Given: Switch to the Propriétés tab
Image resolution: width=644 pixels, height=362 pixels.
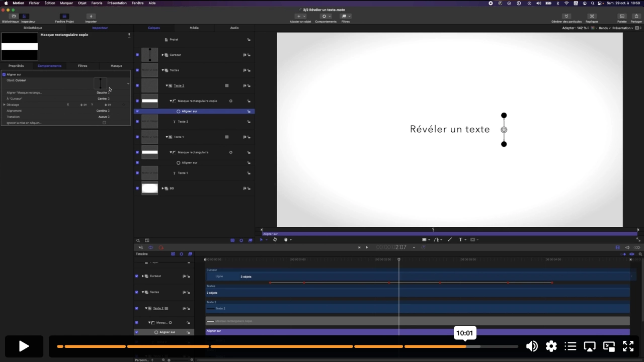Looking at the screenshot, I should [x=16, y=66].
